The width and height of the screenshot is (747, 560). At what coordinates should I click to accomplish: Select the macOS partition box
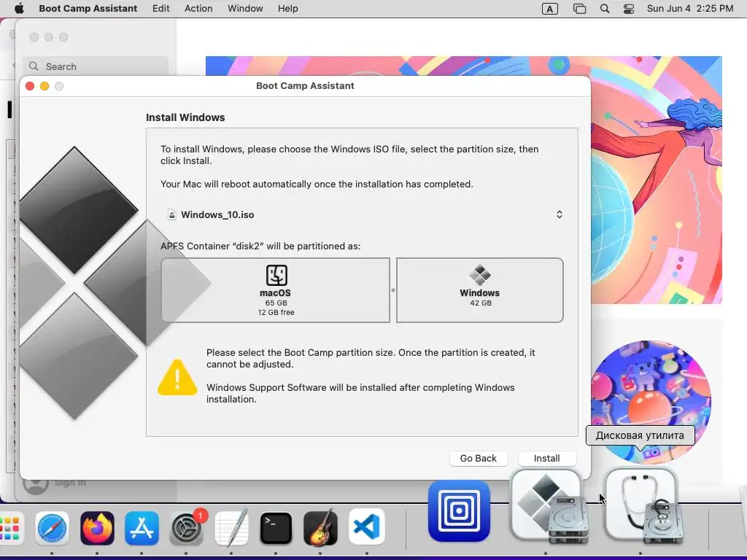(275, 290)
